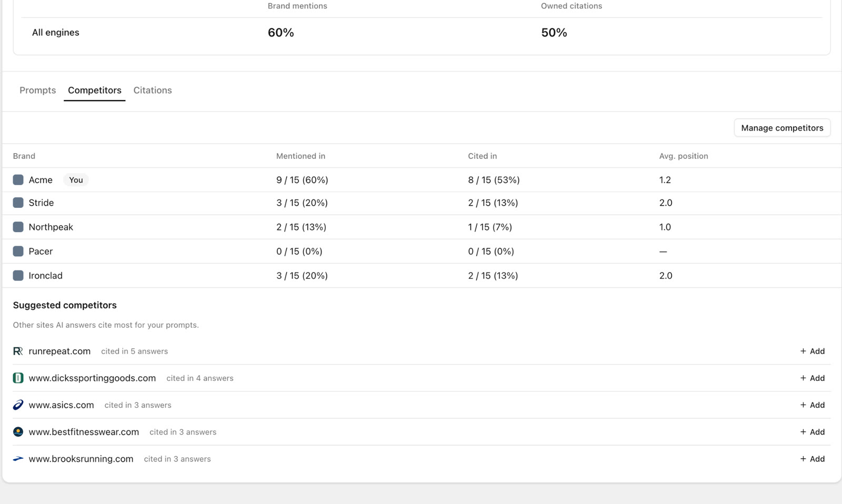The height and width of the screenshot is (504, 842).
Task: Add runrepeat.com as competitor
Action: coord(813,351)
